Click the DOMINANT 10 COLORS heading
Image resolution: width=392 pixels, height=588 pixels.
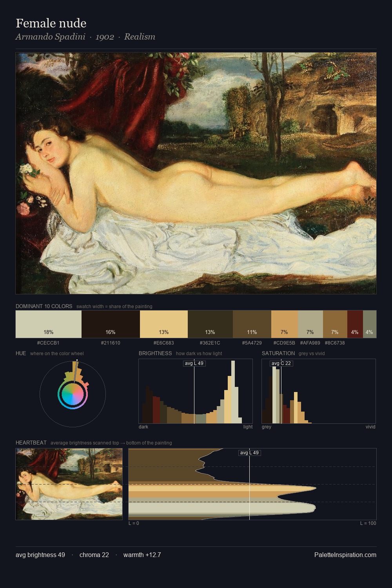point(44,306)
